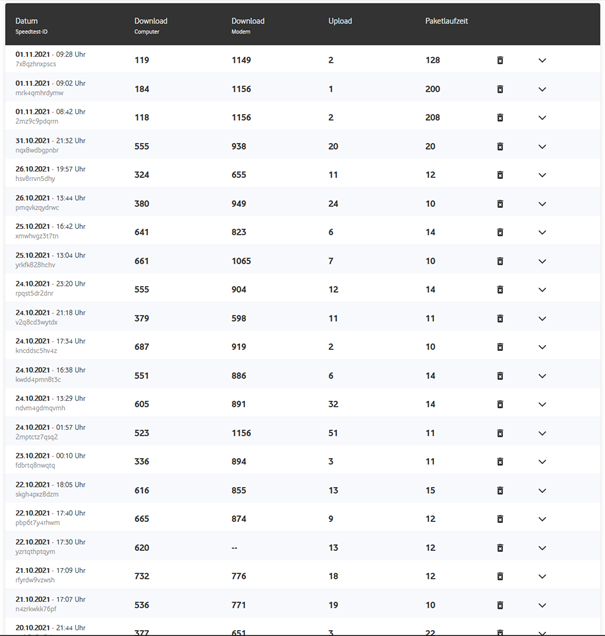605x636 pixels.
Task: Delete the 01.11.2021 09:02 Uhr speedtest entry
Action: pyautogui.click(x=500, y=89)
